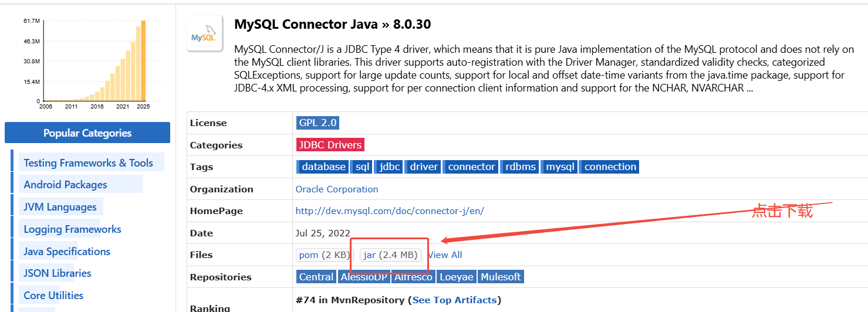Screen dimensions: 868x312
Task: Open the Oracle Corporation organization link
Action: (x=337, y=189)
